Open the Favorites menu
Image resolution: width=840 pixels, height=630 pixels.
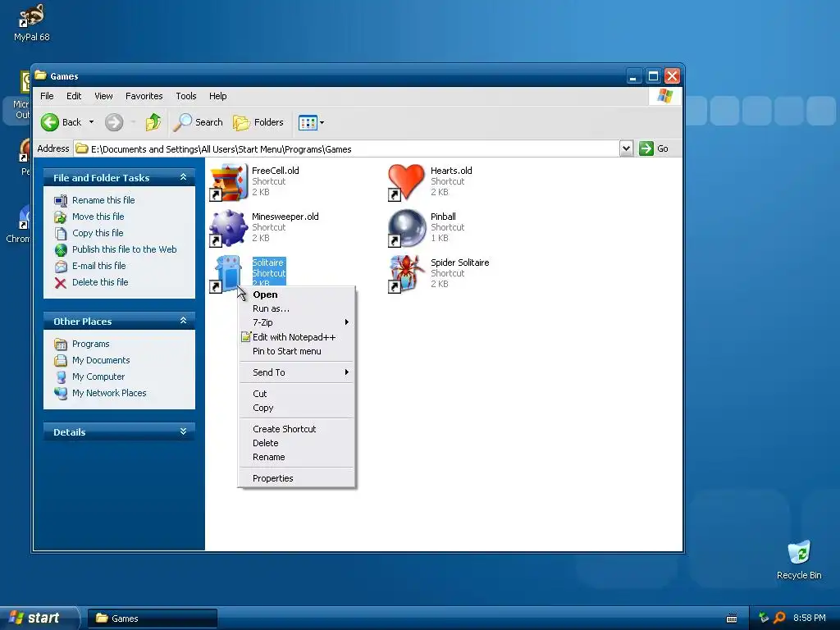click(x=144, y=96)
